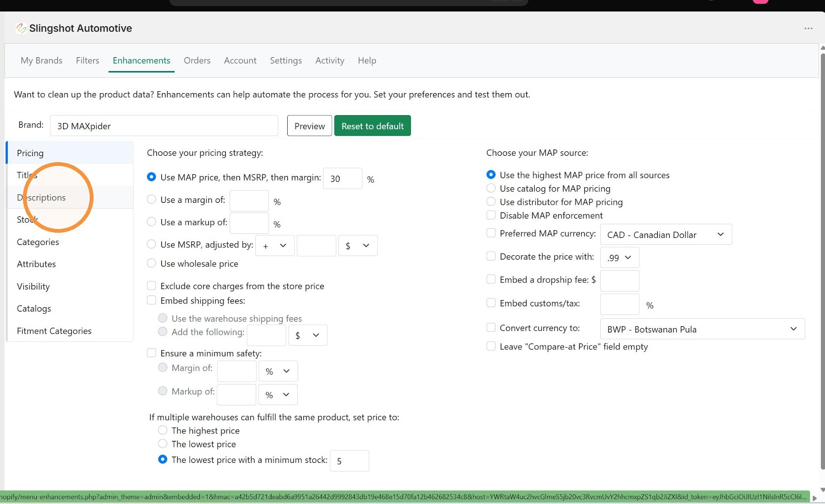Image resolution: width=825 pixels, height=504 pixels.
Task: Open the Settings tab
Action: (286, 60)
